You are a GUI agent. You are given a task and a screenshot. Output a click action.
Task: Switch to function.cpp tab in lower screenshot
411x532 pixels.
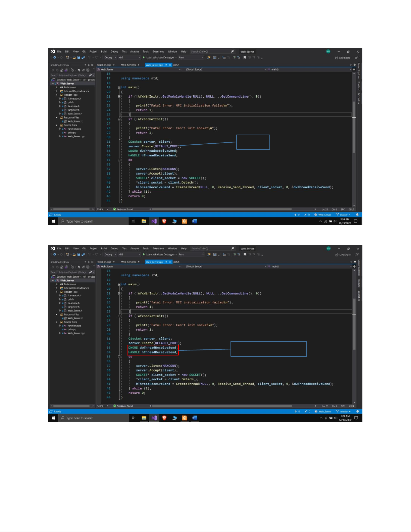click(x=104, y=262)
